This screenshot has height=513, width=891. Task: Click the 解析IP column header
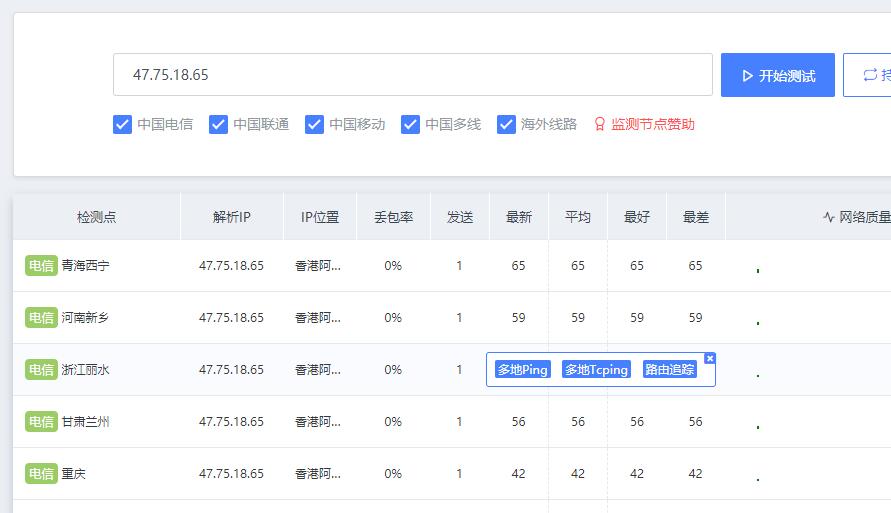(232, 217)
